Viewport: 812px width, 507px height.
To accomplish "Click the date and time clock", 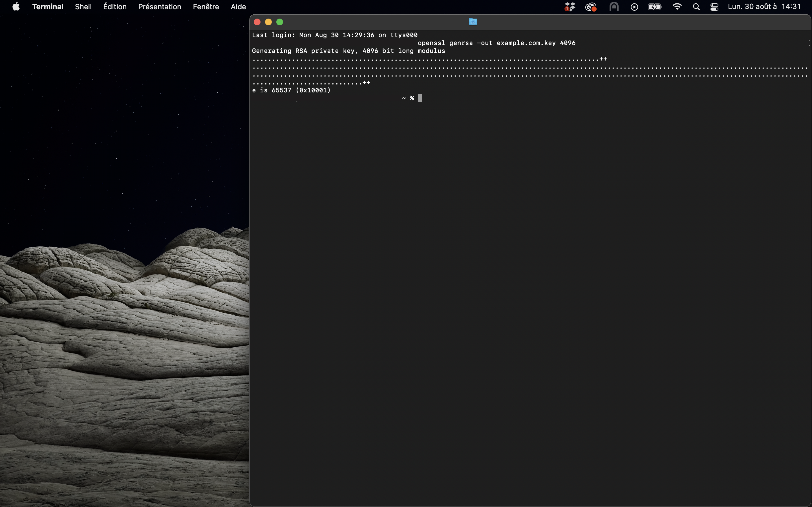I will (x=764, y=7).
